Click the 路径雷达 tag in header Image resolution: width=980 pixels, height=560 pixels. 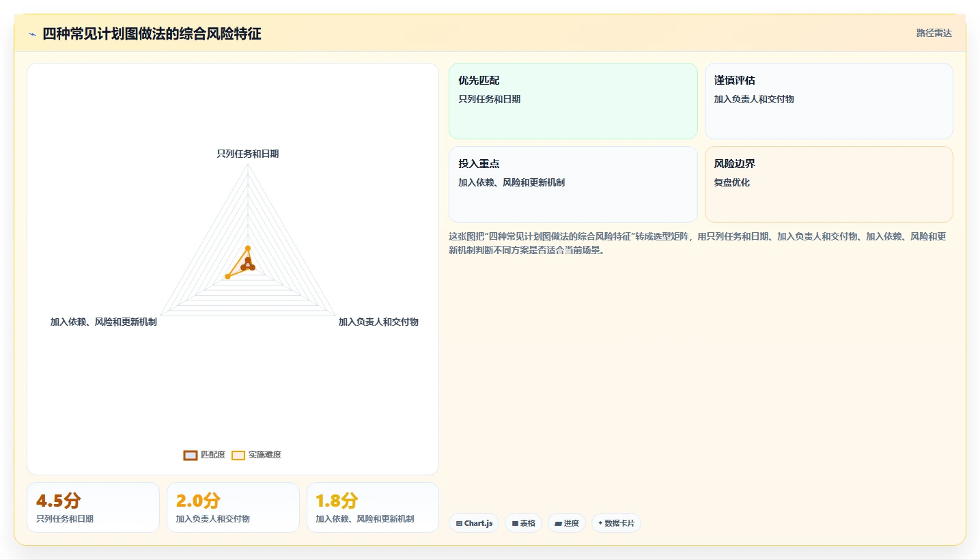click(934, 33)
